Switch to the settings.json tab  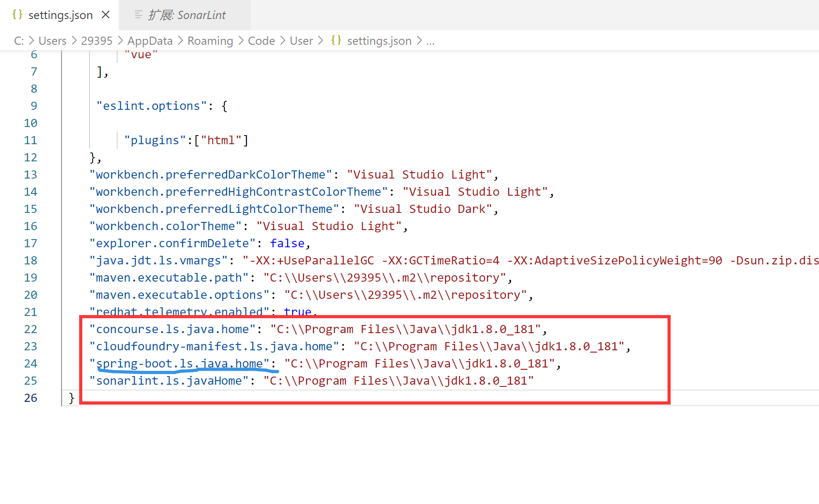coord(60,15)
